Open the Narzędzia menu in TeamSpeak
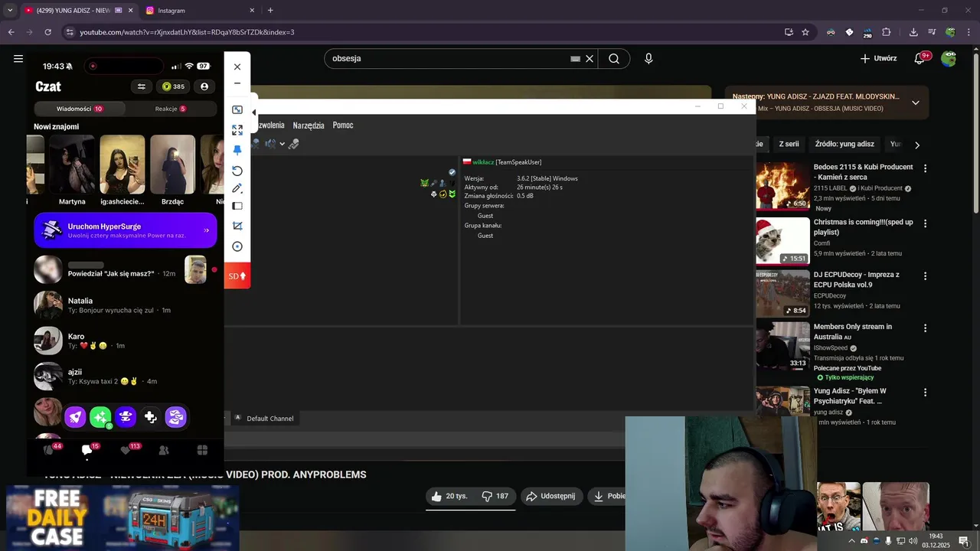The width and height of the screenshot is (980, 551). [309, 125]
